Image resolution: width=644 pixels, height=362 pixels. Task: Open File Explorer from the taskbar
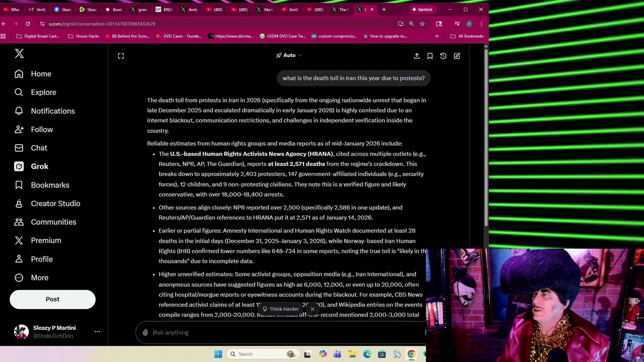tap(352, 354)
